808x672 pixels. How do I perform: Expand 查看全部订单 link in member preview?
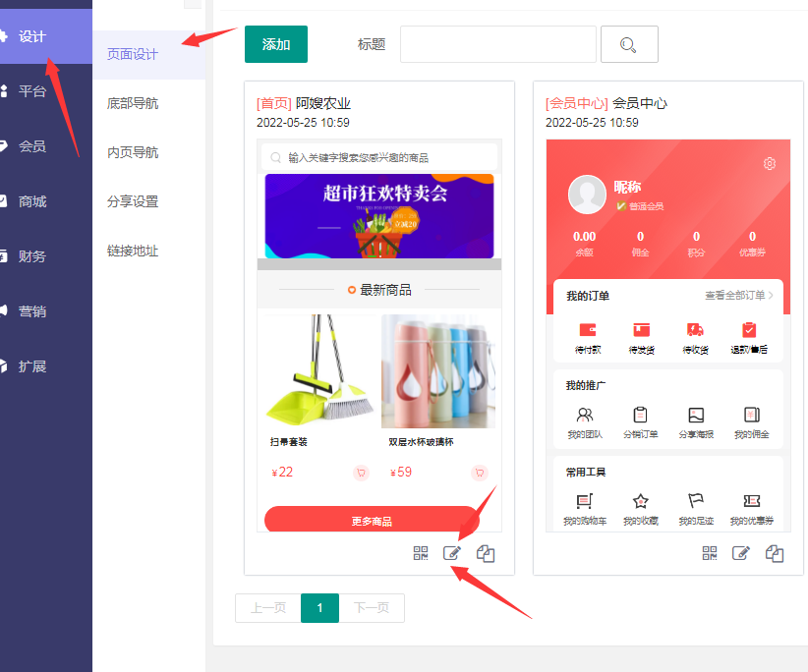[x=738, y=295]
